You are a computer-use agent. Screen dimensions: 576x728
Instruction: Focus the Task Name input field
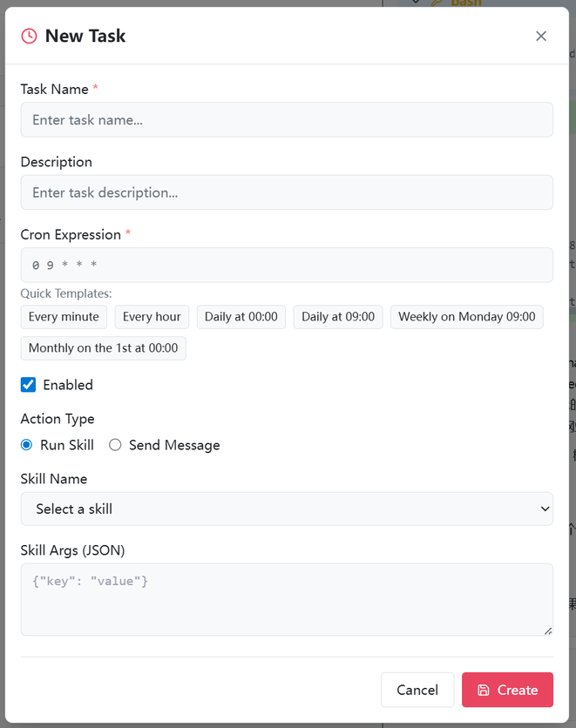point(287,119)
